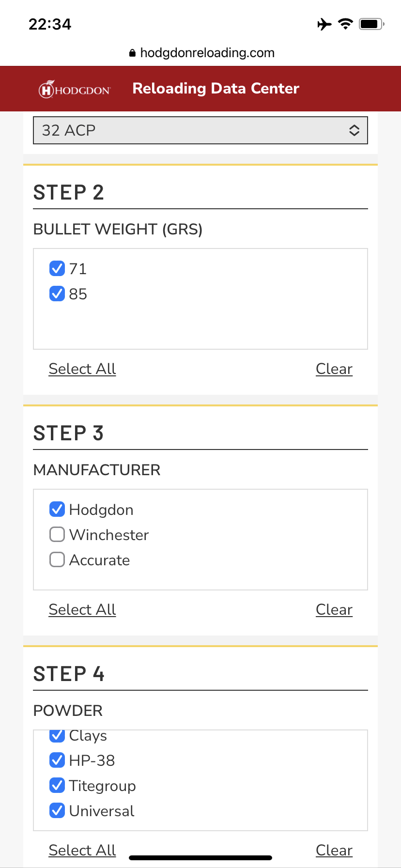Tap the Hodgdon logo in header
Viewport: 401px width, 868px height.
(x=75, y=89)
